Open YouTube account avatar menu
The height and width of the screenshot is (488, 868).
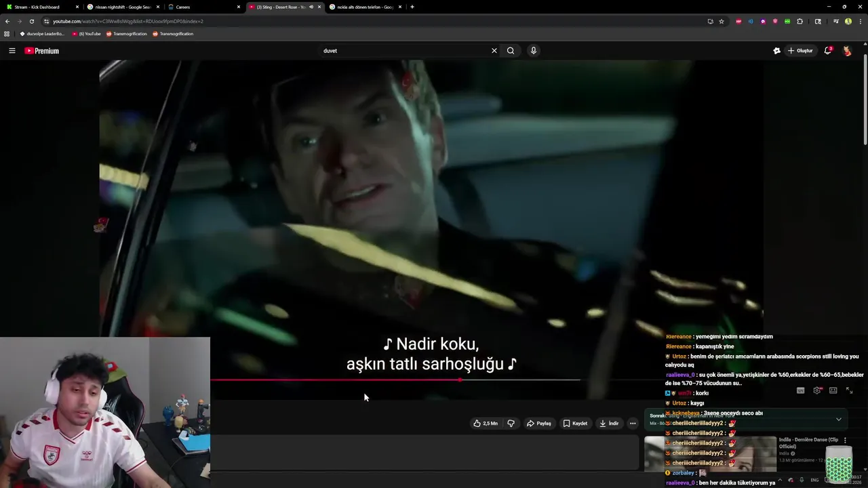pos(847,51)
